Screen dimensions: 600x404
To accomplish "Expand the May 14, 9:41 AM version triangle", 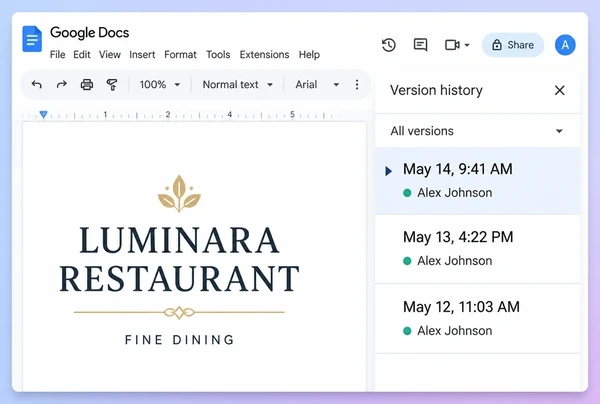I will tap(388, 171).
